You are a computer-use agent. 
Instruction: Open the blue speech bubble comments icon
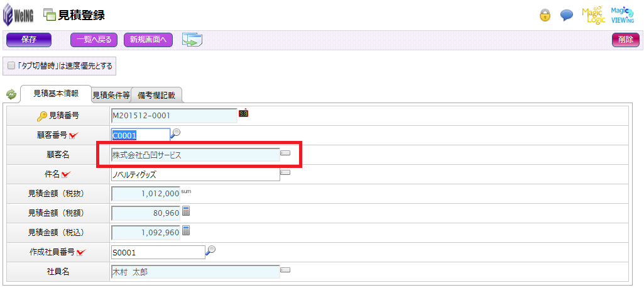[566, 16]
